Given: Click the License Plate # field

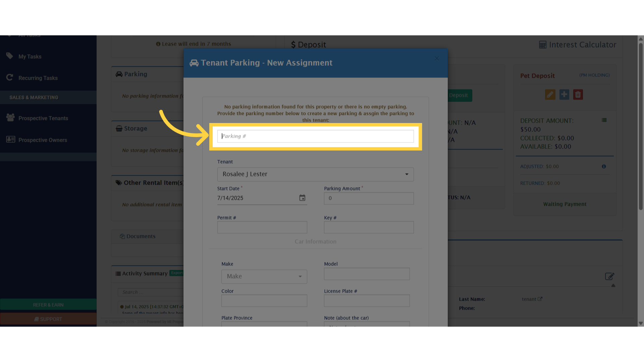Looking at the screenshot, I should coord(367,301).
